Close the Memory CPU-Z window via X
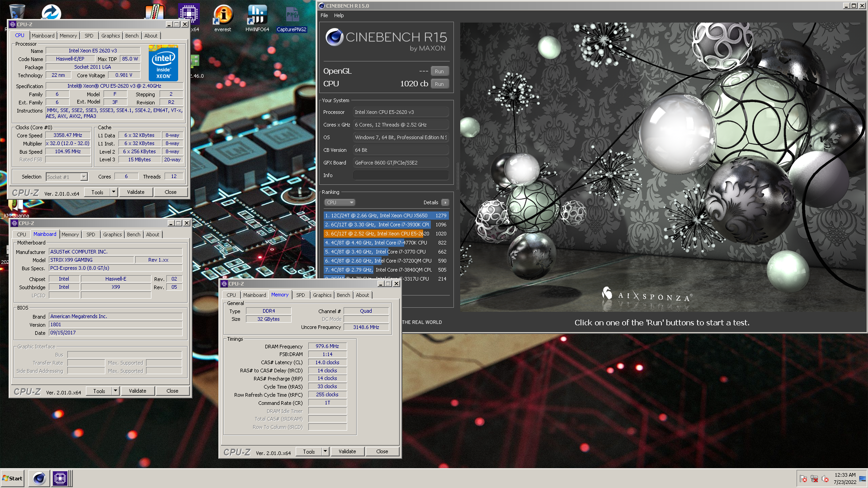The height and width of the screenshot is (488, 868). (x=396, y=284)
